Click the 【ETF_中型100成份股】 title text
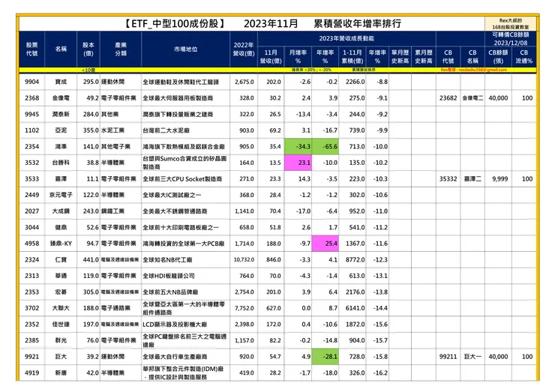This screenshot has height=392, width=555. [175, 24]
